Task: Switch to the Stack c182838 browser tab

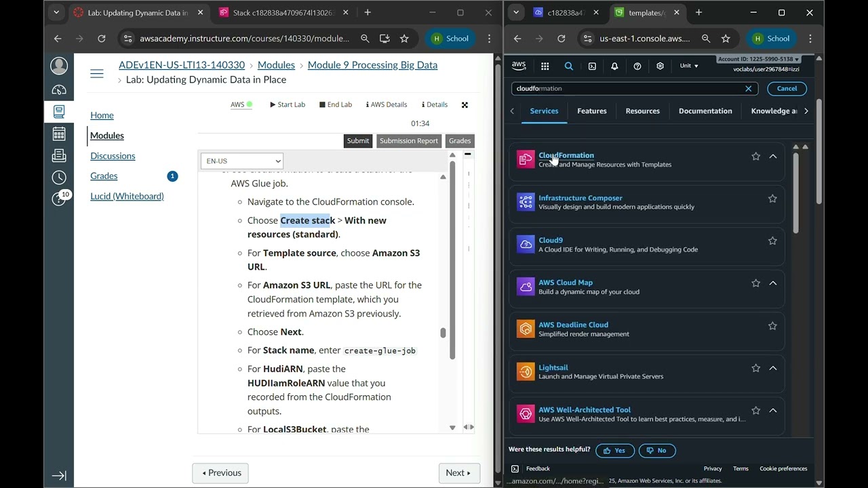Action: 283,12
